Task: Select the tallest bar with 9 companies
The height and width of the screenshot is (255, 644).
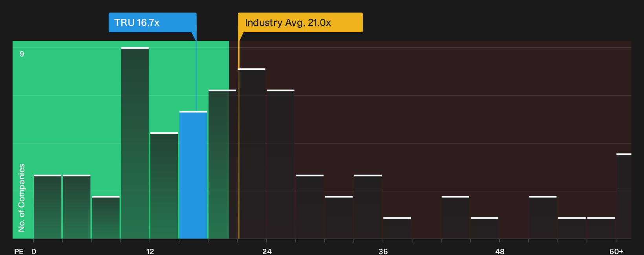Action: (135, 143)
